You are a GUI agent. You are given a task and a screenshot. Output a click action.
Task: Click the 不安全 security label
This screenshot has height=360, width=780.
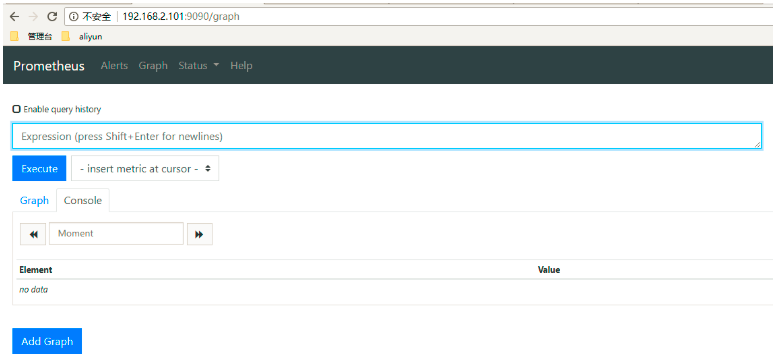click(x=97, y=16)
